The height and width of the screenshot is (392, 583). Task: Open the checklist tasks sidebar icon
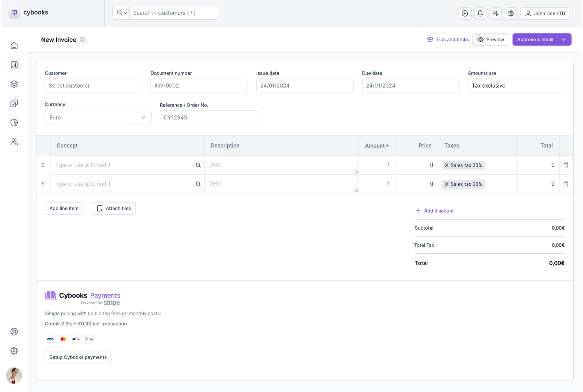[x=14, y=103]
